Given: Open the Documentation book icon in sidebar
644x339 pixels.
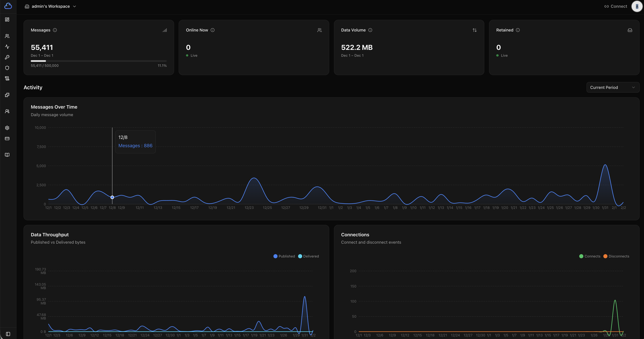Looking at the screenshot, I should click(7, 154).
